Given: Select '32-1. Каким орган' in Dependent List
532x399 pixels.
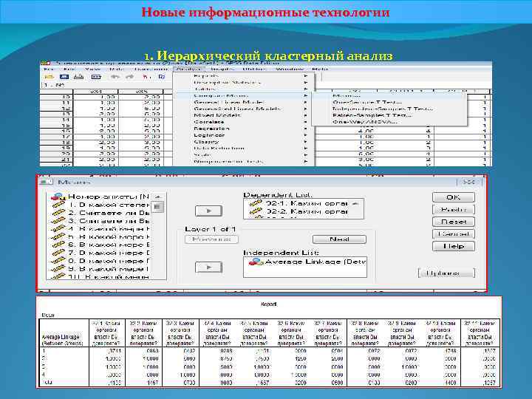Looking at the screenshot, I should pos(299,203).
